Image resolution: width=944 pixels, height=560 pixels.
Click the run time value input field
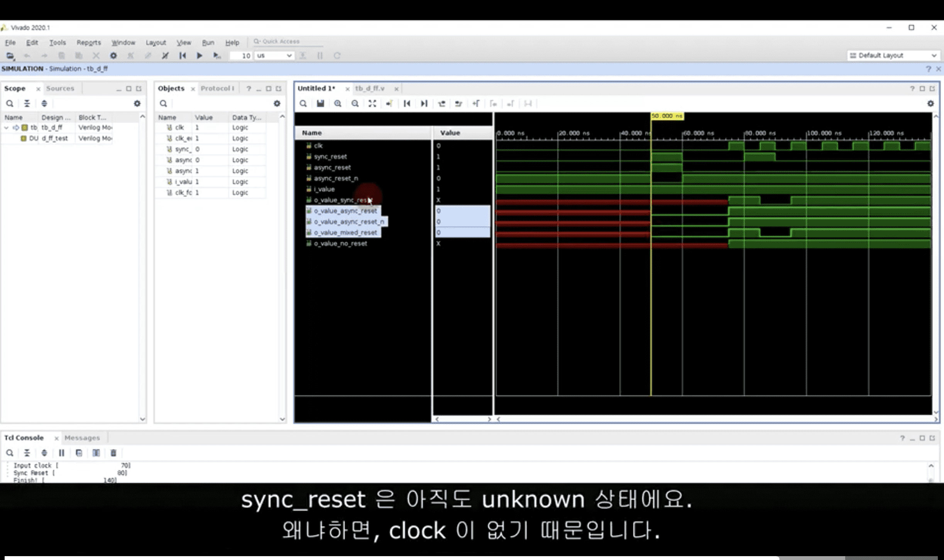coord(241,56)
